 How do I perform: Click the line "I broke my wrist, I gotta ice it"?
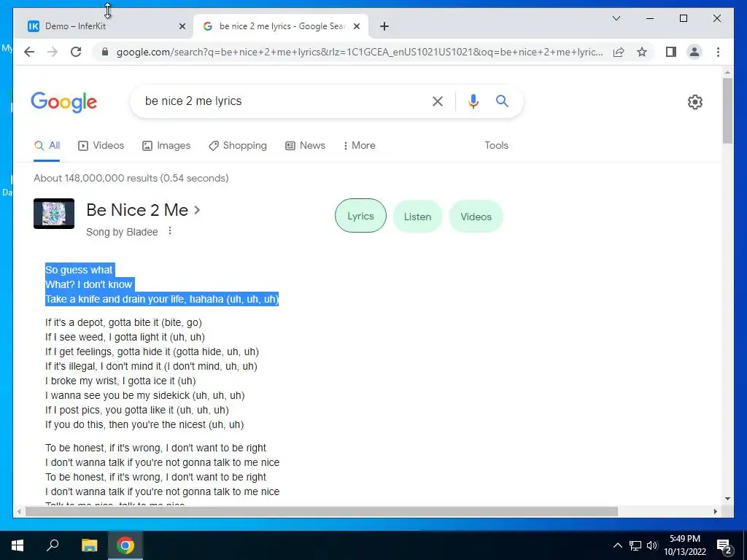120,381
